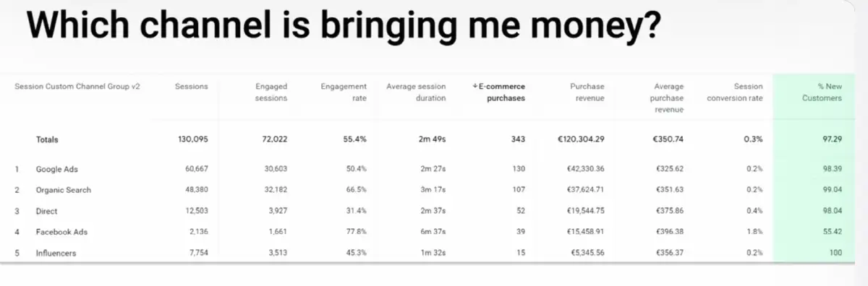The height and width of the screenshot is (286, 868).
Task: Select the % New Customers column header
Action: click(822, 92)
